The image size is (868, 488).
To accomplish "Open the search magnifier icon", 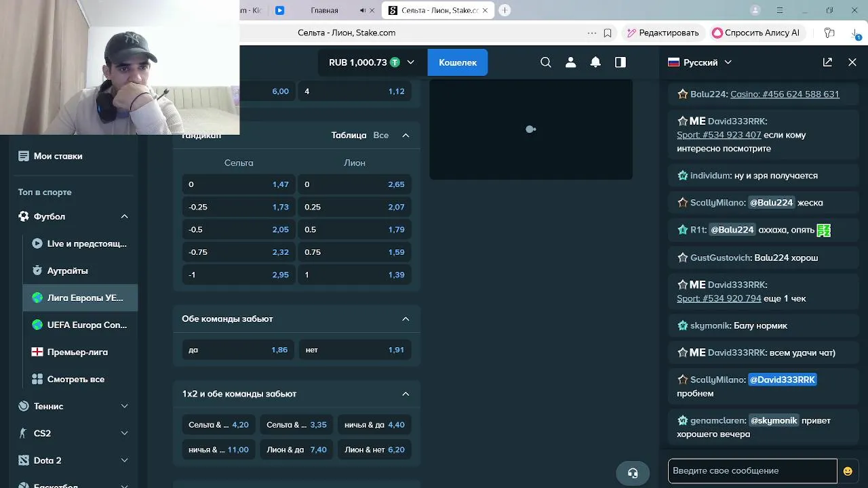I will point(546,62).
